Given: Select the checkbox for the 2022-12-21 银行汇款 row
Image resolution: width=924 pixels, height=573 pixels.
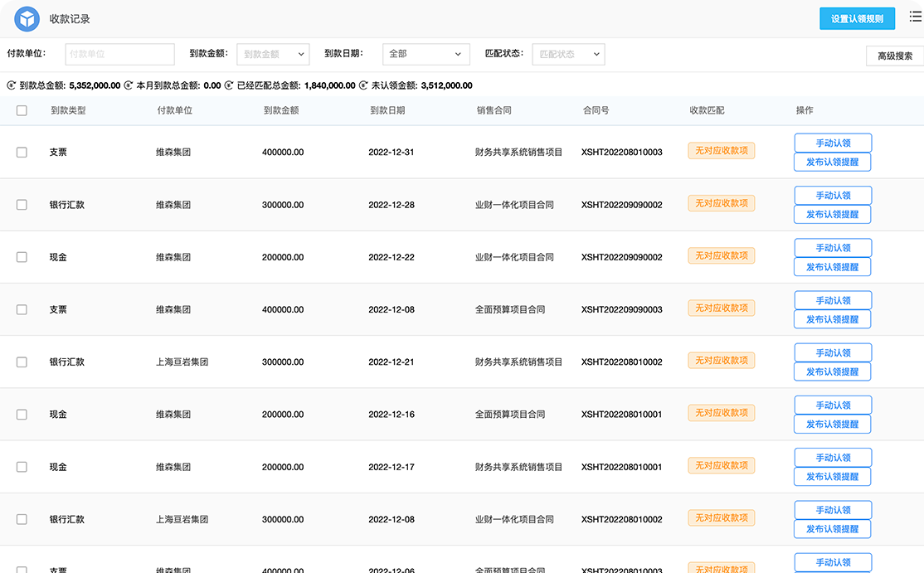Looking at the screenshot, I should click(22, 362).
